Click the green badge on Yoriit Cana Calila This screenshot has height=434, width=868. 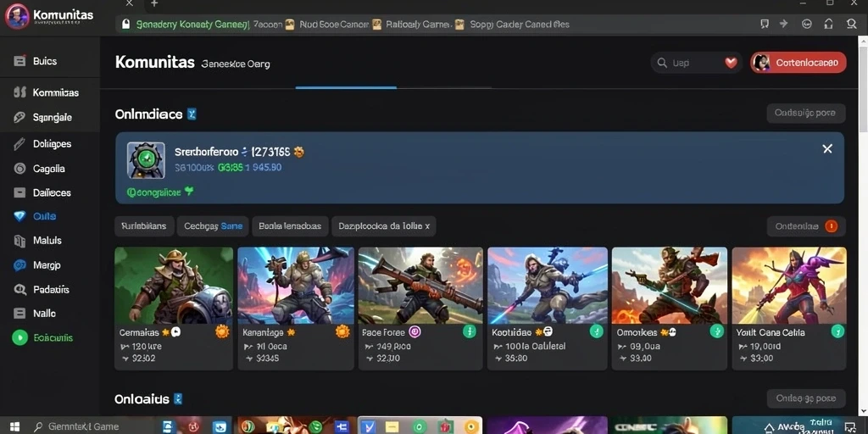click(837, 331)
